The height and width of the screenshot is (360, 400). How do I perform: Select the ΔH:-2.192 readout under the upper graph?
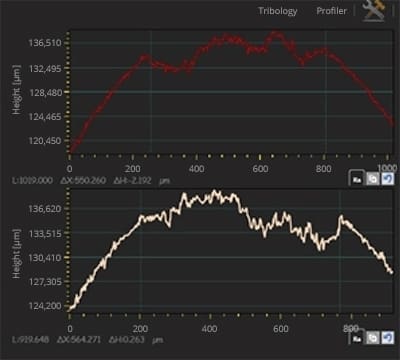coord(133,181)
